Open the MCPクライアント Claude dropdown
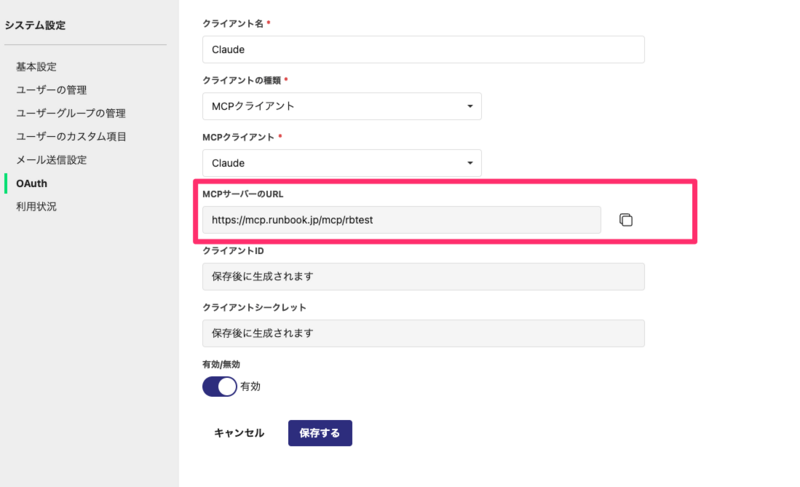This screenshot has height=487, width=800. [342, 163]
